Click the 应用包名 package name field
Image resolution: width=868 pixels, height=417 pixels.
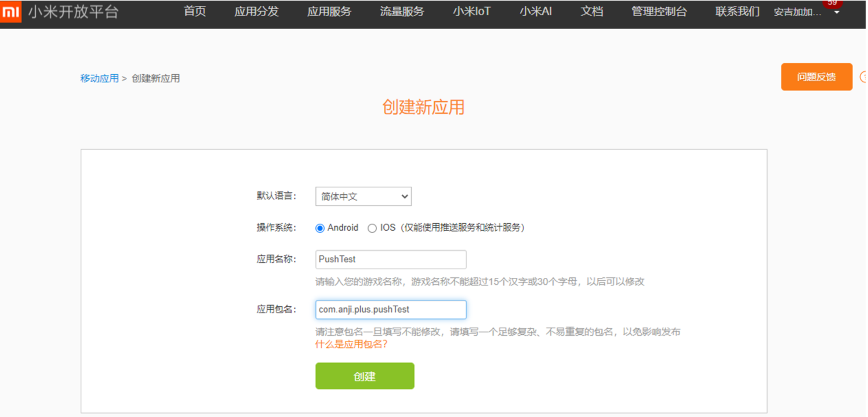pyautogui.click(x=390, y=310)
